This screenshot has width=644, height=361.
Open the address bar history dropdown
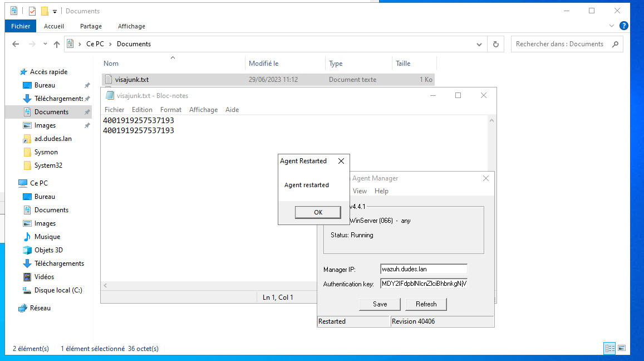click(x=479, y=44)
